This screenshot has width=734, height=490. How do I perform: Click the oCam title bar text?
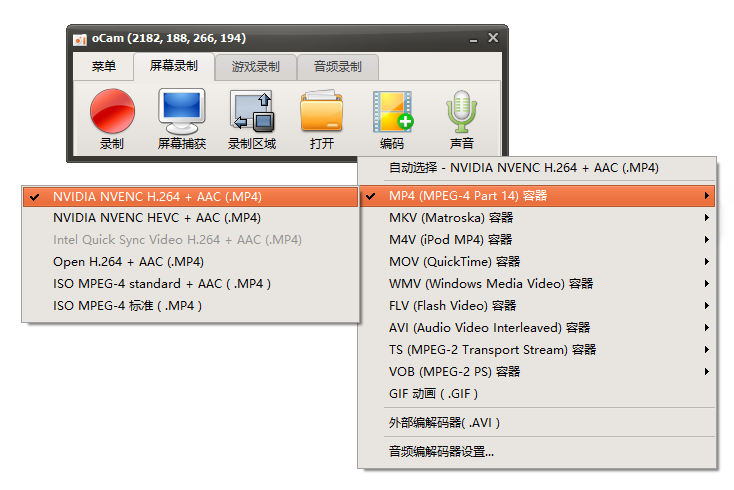pyautogui.click(x=169, y=38)
